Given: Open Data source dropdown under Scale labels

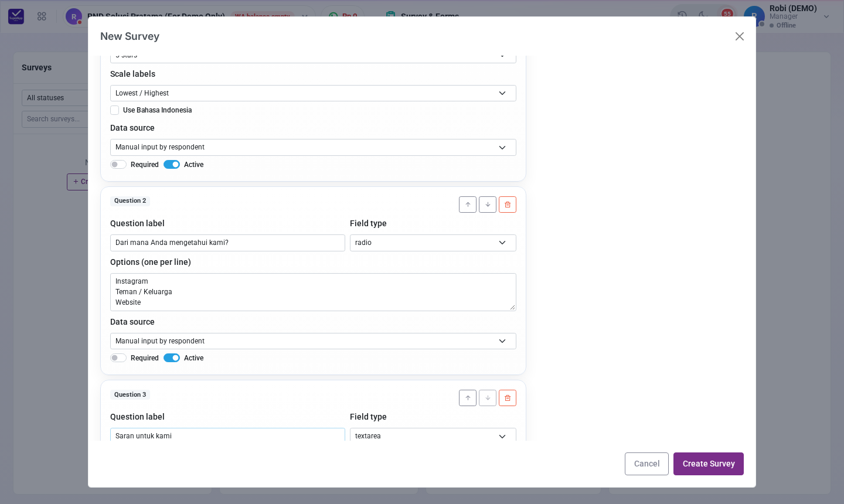Looking at the screenshot, I should coord(313,147).
